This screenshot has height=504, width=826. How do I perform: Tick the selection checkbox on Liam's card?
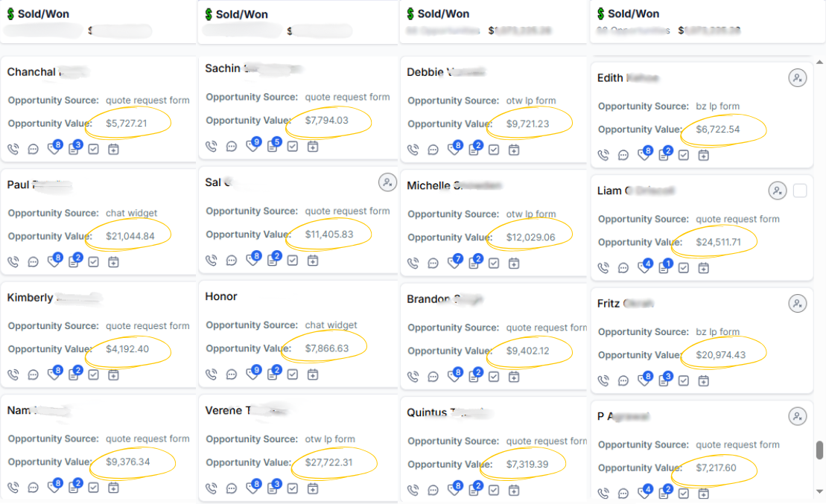[x=800, y=191]
